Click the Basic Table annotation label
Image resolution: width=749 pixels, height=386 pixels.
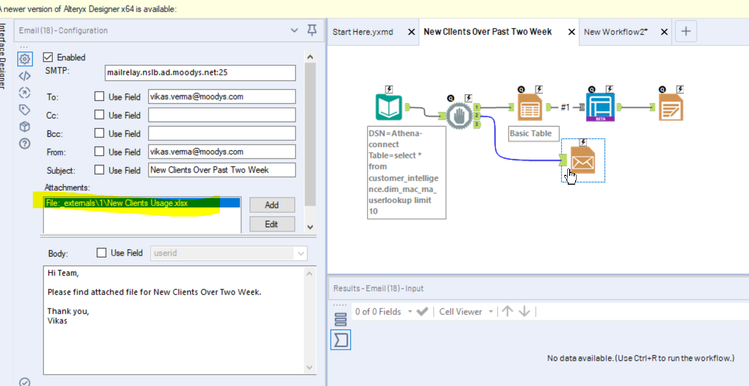[x=534, y=133]
